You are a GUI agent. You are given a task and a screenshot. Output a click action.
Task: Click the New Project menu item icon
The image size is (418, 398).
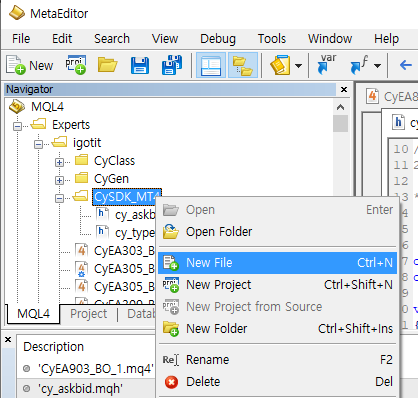(x=171, y=285)
